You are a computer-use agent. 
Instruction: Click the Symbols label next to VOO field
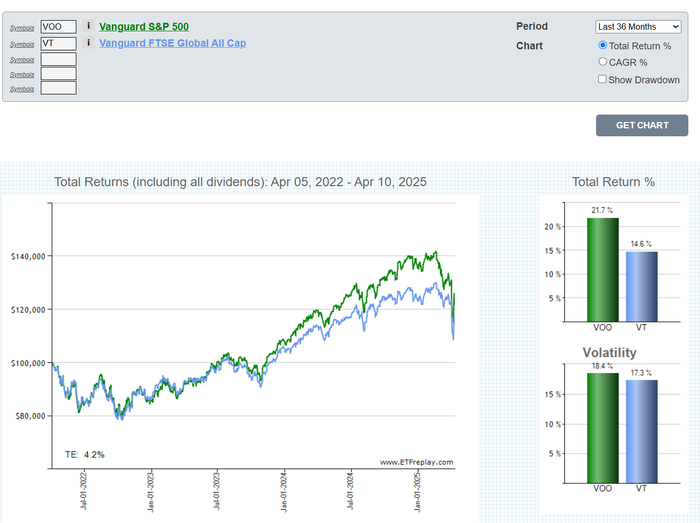pyautogui.click(x=22, y=28)
